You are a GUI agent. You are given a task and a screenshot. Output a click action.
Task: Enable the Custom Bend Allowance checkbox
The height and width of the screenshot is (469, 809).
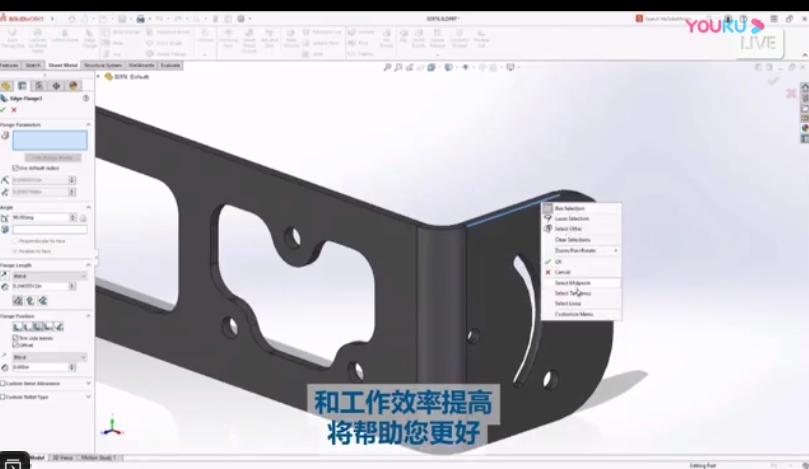point(3,383)
